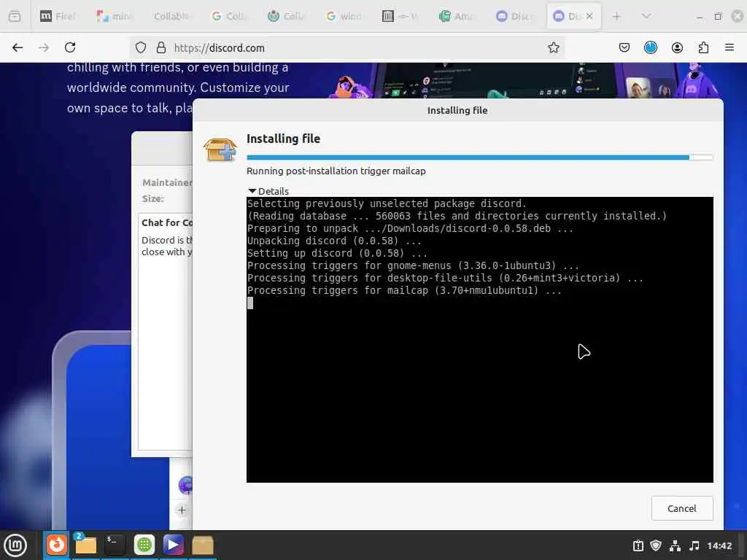Open the update notification tray icon
747x560 pixels.
click(x=638, y=545)
